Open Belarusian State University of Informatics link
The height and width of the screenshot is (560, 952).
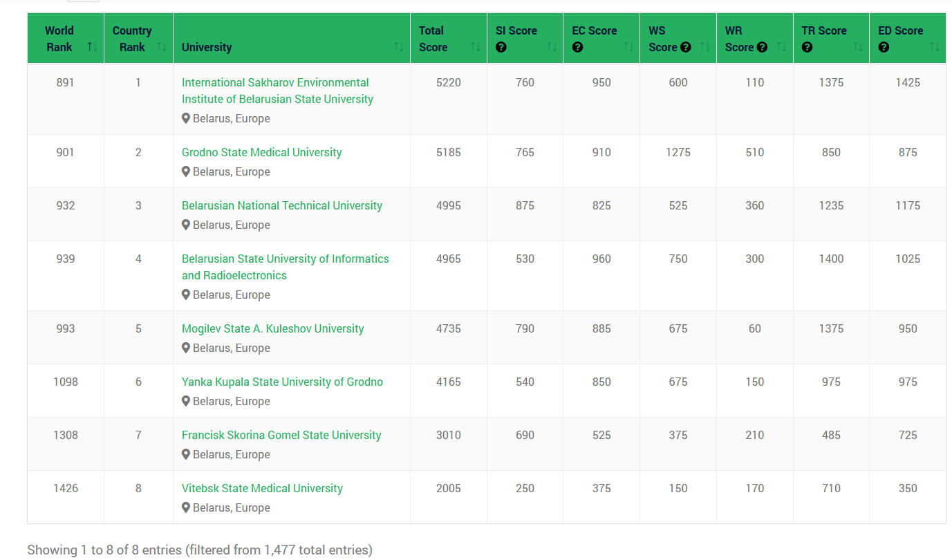coord(286,267)
